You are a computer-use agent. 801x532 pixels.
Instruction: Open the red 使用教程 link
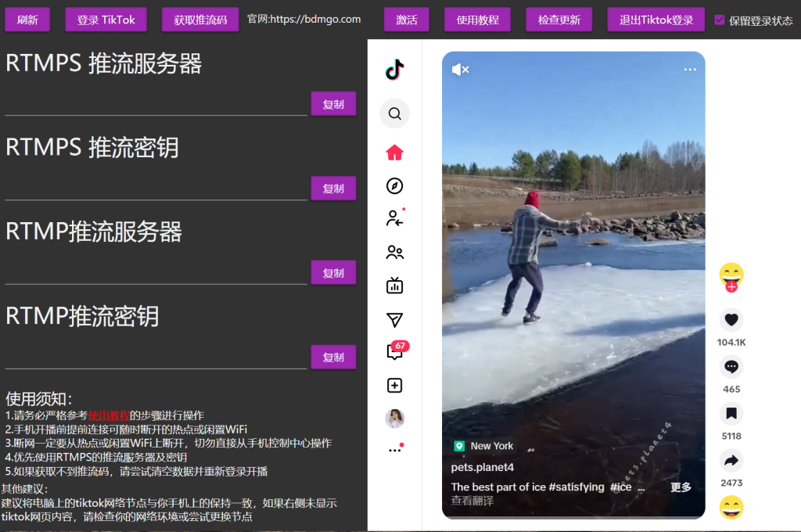109,415
